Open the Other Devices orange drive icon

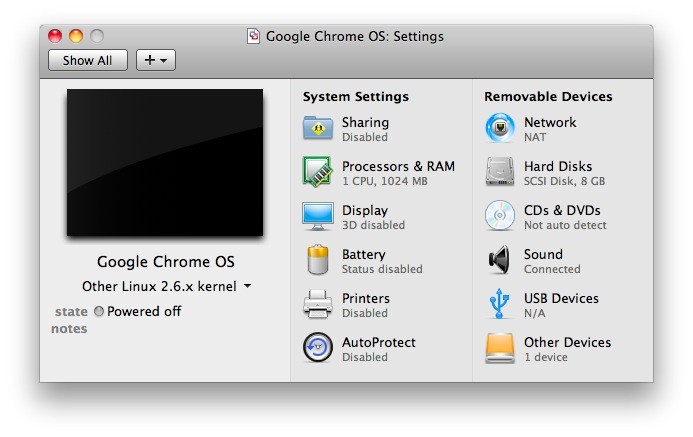click(500, 348)
